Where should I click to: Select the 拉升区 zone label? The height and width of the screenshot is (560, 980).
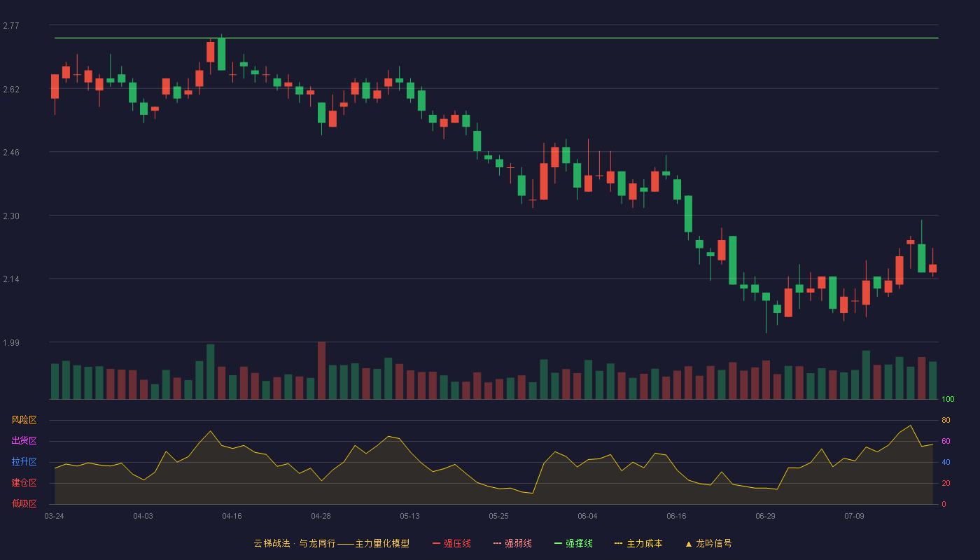click(24, 462)
